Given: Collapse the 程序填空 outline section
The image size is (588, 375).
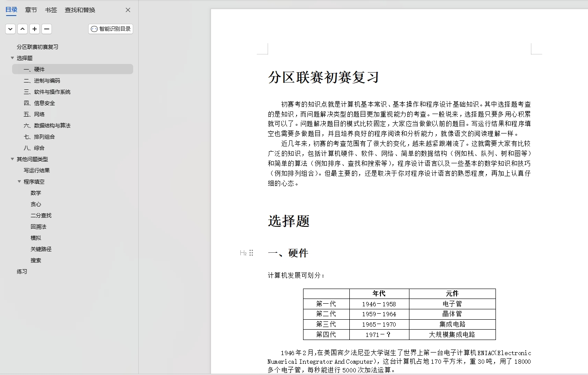Looking at the screenshot, I should [x=19, y=181].
